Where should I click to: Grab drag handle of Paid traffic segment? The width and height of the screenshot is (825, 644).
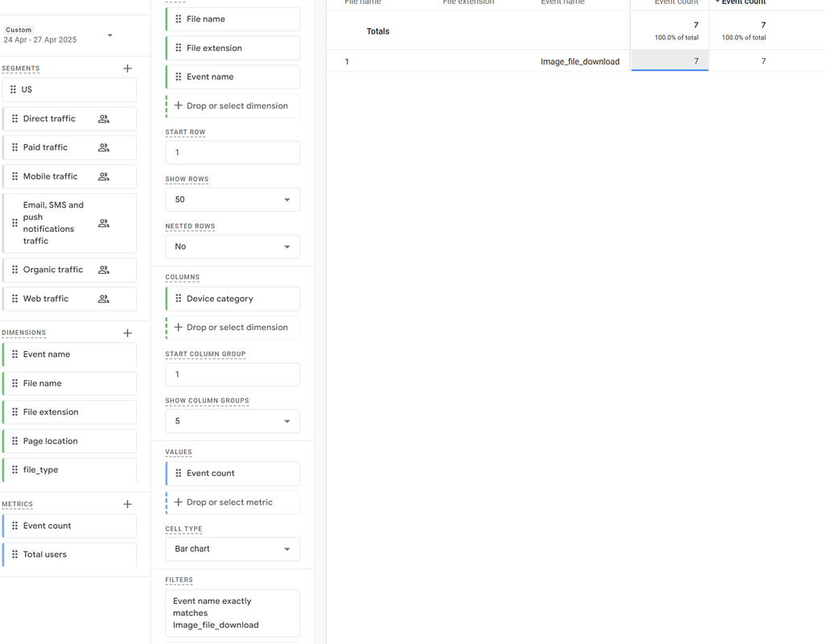coord(14,147)
